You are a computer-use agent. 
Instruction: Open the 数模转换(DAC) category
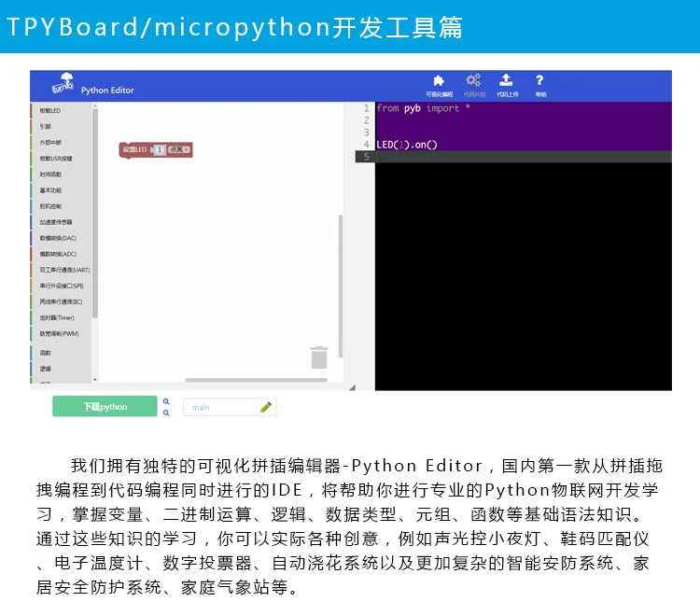58,238
